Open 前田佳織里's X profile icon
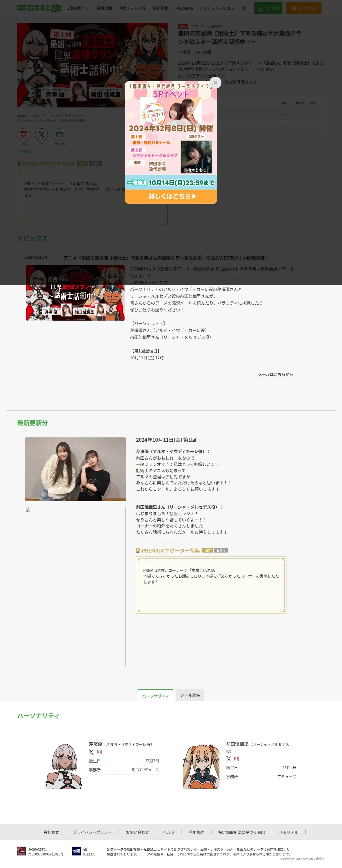Screen dimensions: 342x868 [229, 759]
